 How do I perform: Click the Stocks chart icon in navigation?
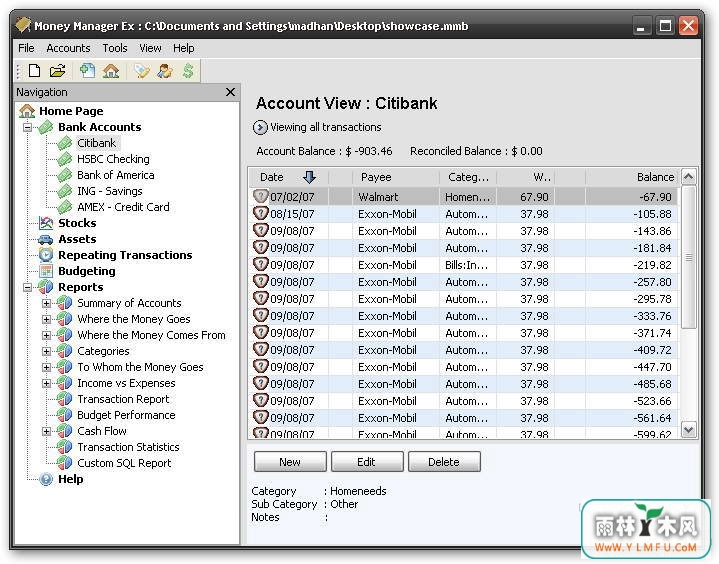pos(46,223)
